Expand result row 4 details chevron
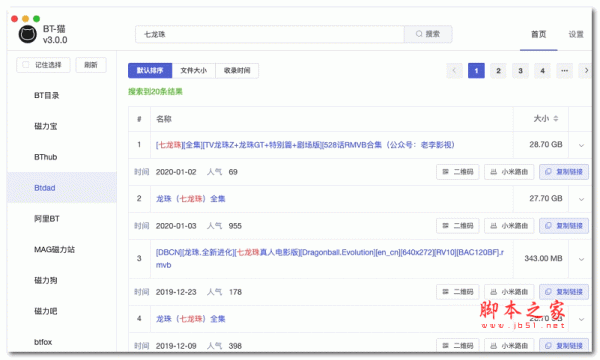600x360 pixels. [581, 319]
